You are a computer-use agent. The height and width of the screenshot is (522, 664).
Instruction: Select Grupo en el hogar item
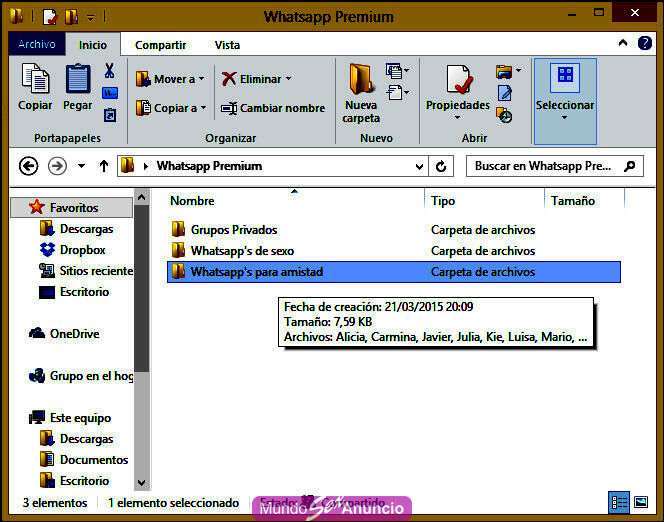tap(80, 376)
